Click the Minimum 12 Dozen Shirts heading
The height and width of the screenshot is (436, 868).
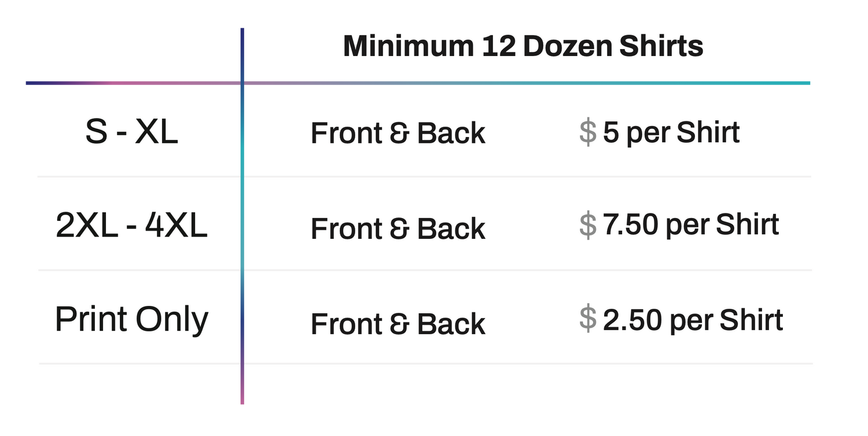click(x=523, y=46)
